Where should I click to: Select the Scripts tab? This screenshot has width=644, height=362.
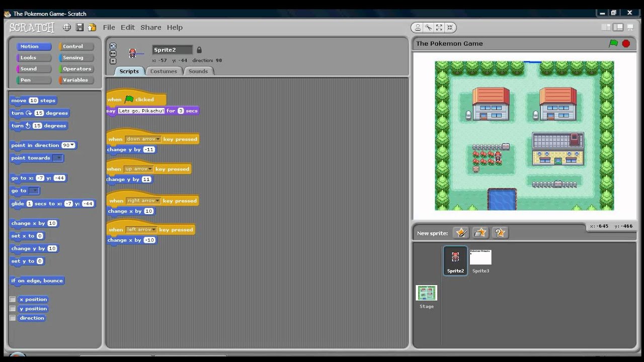[129, 71]
